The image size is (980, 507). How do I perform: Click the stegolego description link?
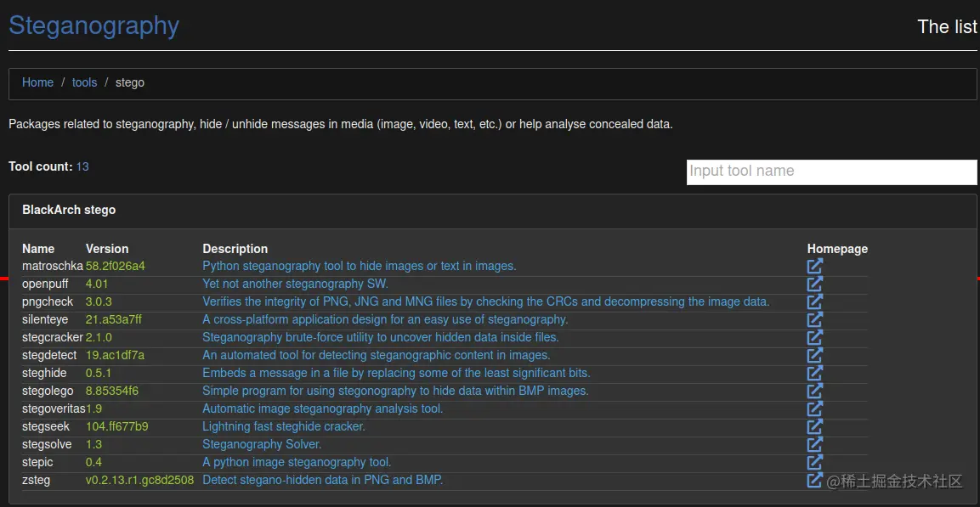[x=395, y=391]
